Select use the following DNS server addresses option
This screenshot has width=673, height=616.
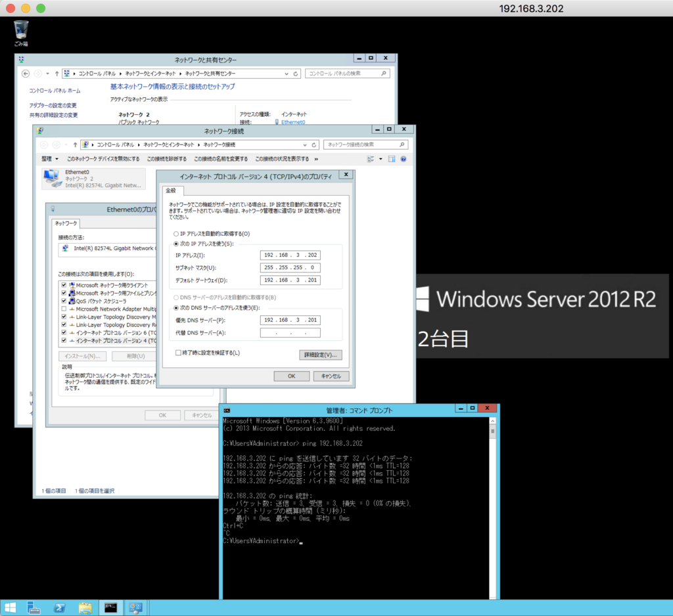tap(176, 308)
